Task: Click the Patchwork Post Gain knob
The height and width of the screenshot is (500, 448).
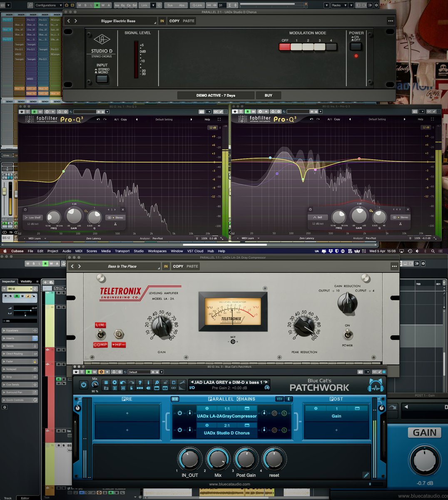Action: point(246,460)
